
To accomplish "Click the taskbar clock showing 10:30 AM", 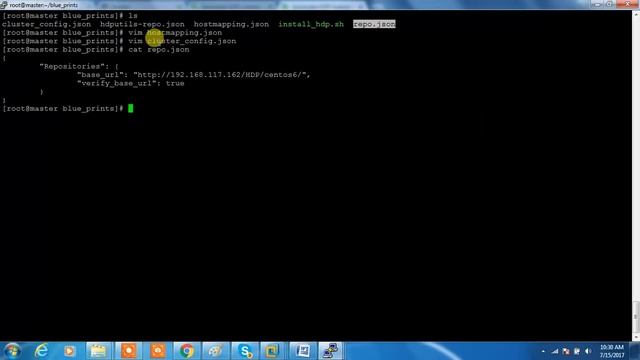I will (611, 351).
